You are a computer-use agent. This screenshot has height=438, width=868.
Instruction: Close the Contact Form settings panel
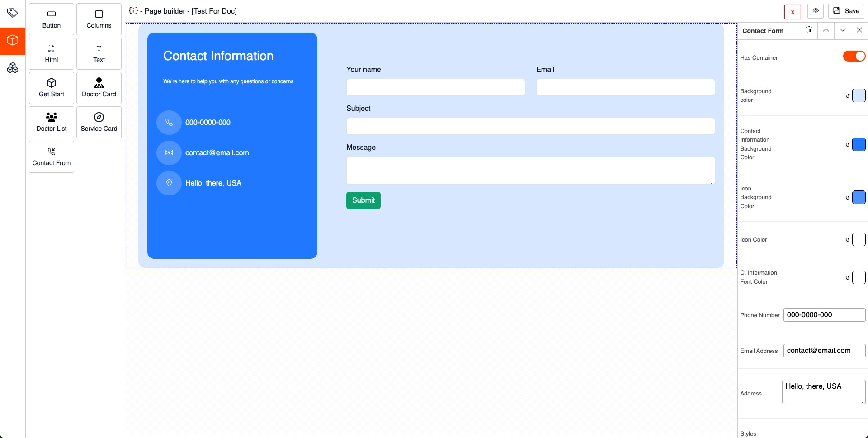coord(859,30)
